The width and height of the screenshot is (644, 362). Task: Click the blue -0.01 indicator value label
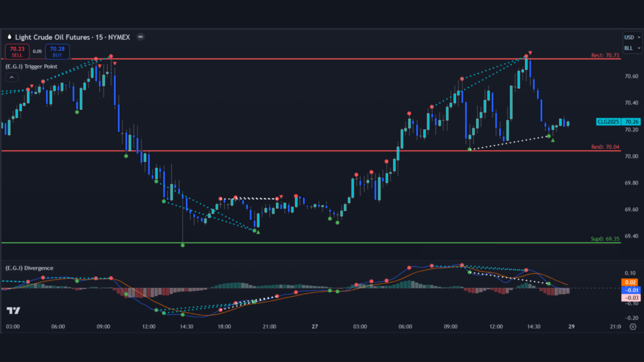(x=631, y=290)
